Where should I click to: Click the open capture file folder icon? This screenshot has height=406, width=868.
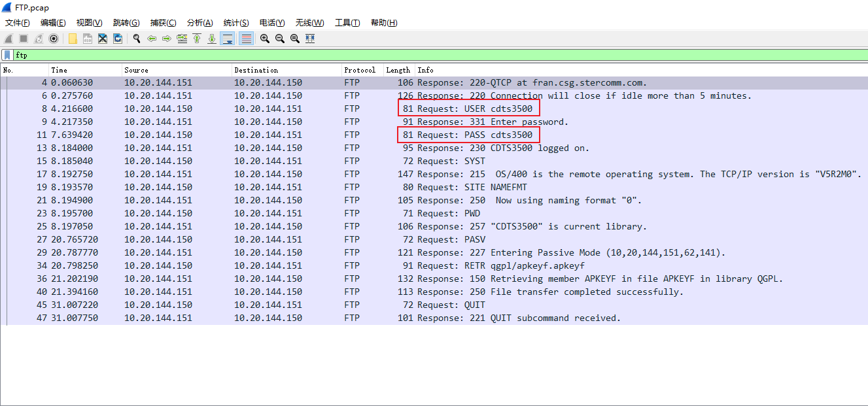(73, 39)
